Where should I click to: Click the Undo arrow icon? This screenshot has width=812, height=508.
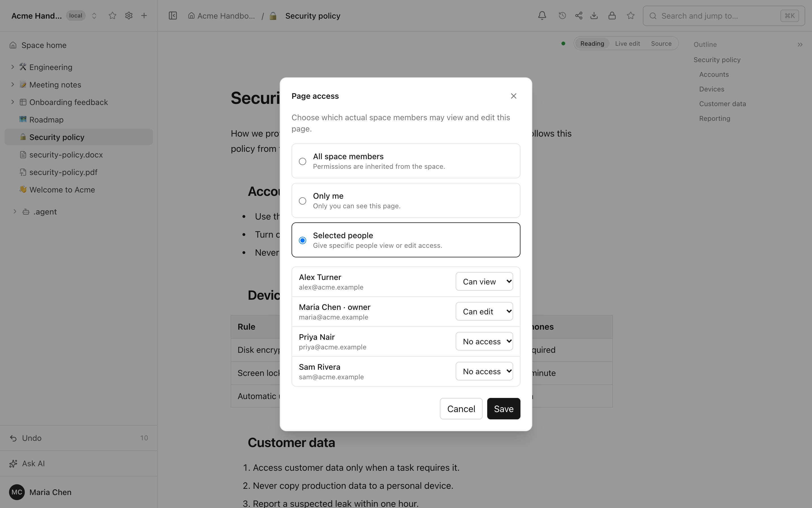[x=14, y=438]
